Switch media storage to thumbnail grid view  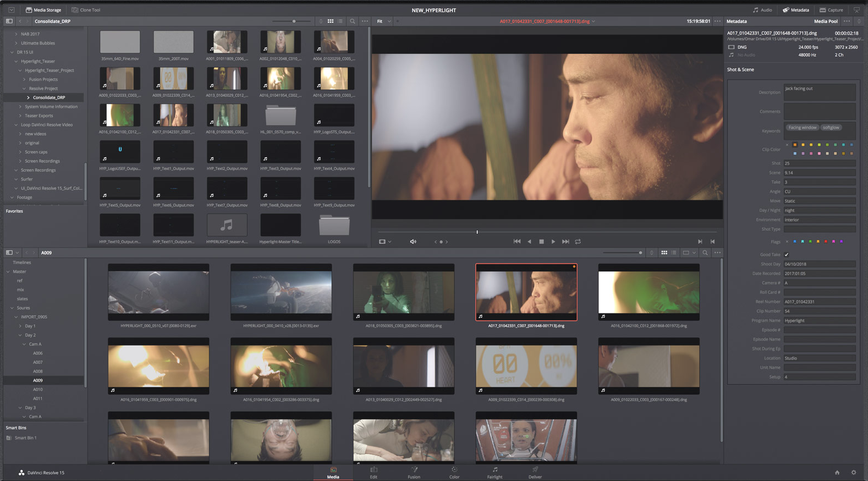[x=331, y=21]
